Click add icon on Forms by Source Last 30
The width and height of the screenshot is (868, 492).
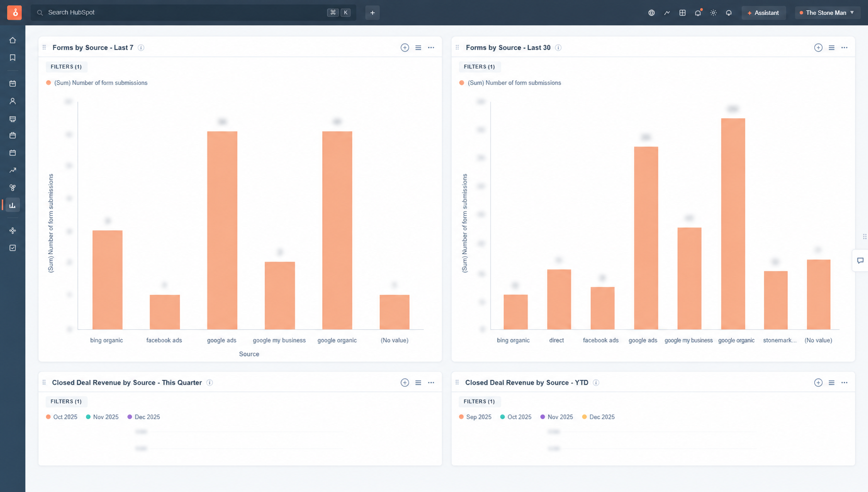(818, 47)
